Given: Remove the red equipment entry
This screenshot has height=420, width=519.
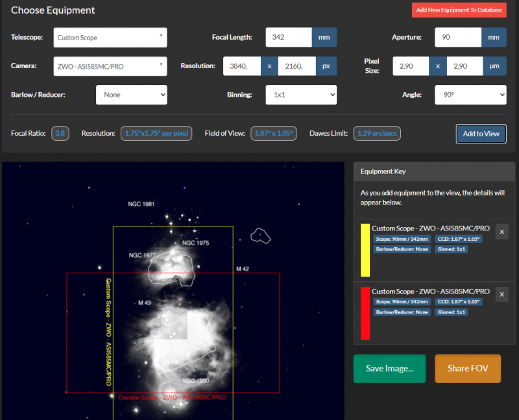Looking at the screenshot, I should (x=501, y=295).
